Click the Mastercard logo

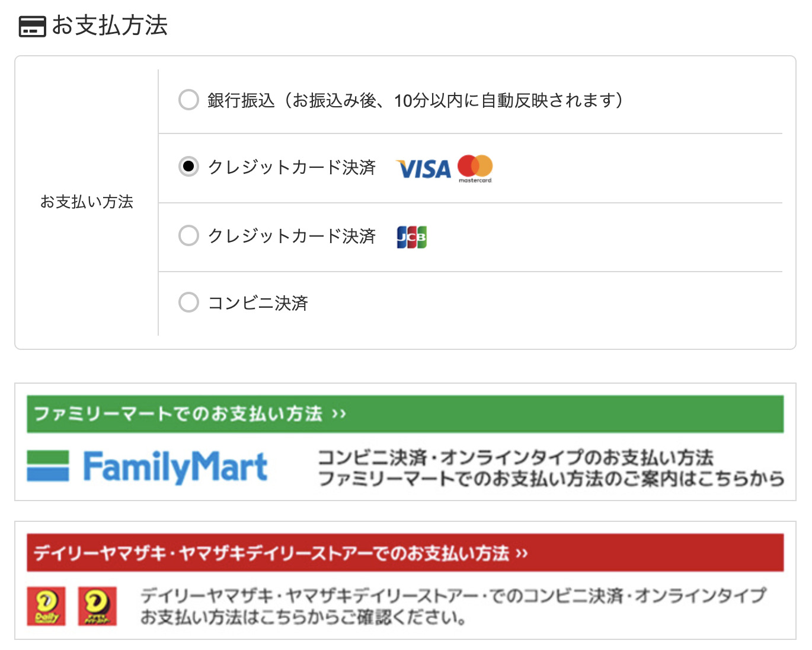475,168
